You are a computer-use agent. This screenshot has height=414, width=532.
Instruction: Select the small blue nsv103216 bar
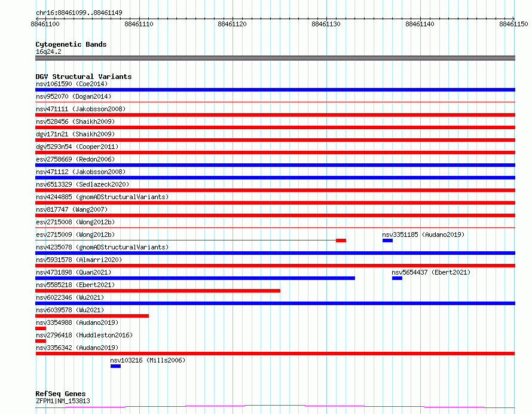tap(115, 366)
